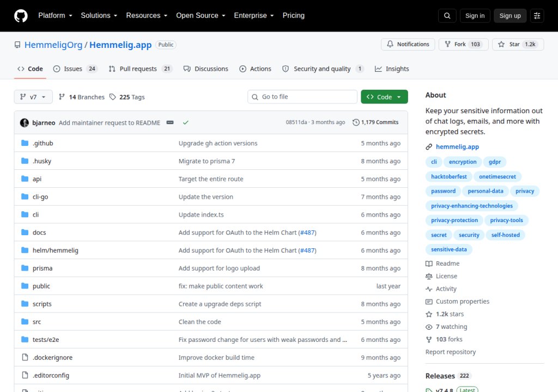Expand the Resources menu
The width and height of the screenshot is (558, 392).
pos(147,16)
